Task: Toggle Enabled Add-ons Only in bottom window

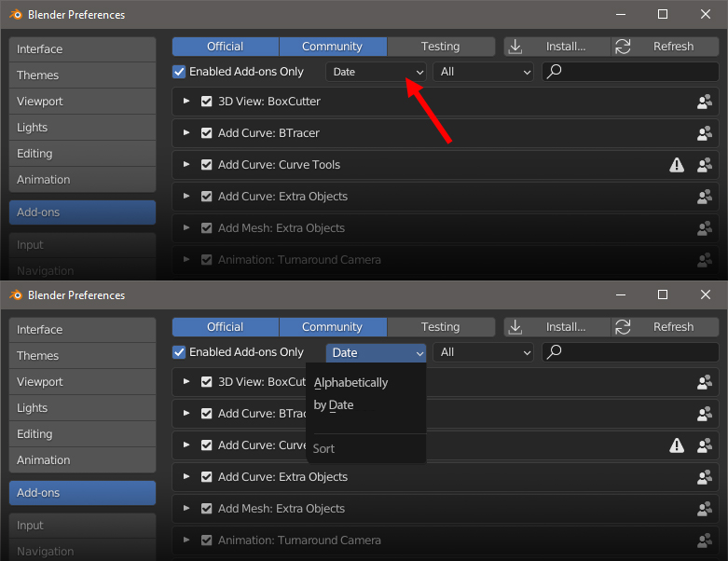Action: 179,352
